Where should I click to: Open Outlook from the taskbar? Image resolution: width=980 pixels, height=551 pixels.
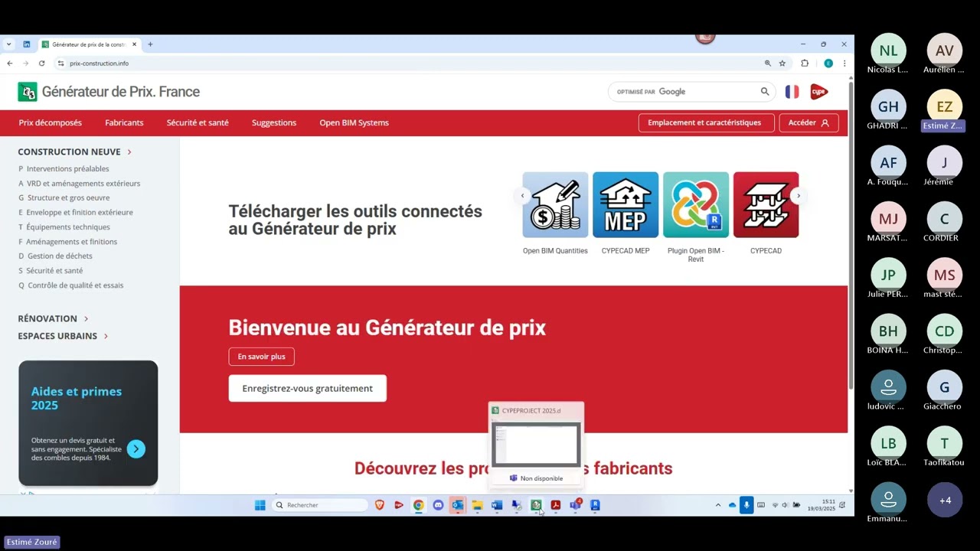(458, 505)
